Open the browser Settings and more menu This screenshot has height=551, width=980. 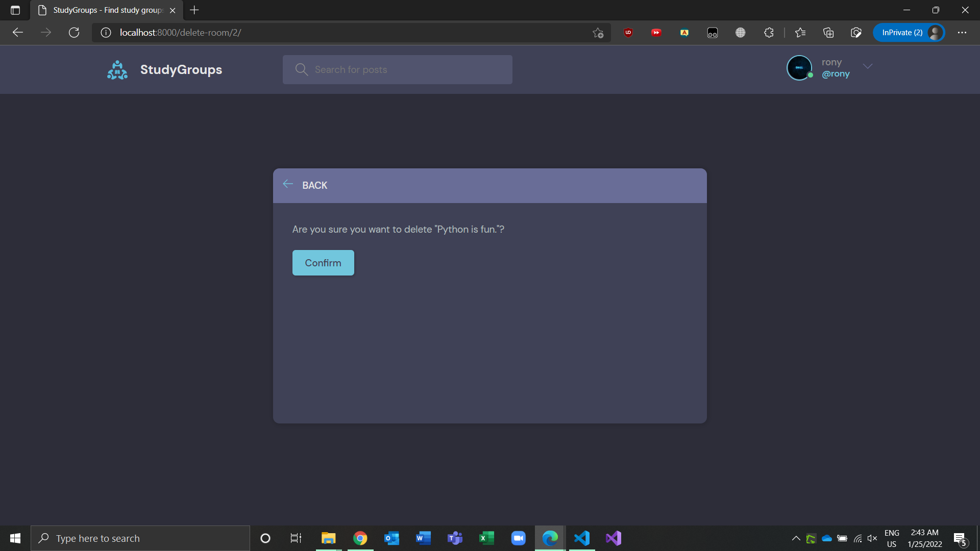tap(962, 33)
